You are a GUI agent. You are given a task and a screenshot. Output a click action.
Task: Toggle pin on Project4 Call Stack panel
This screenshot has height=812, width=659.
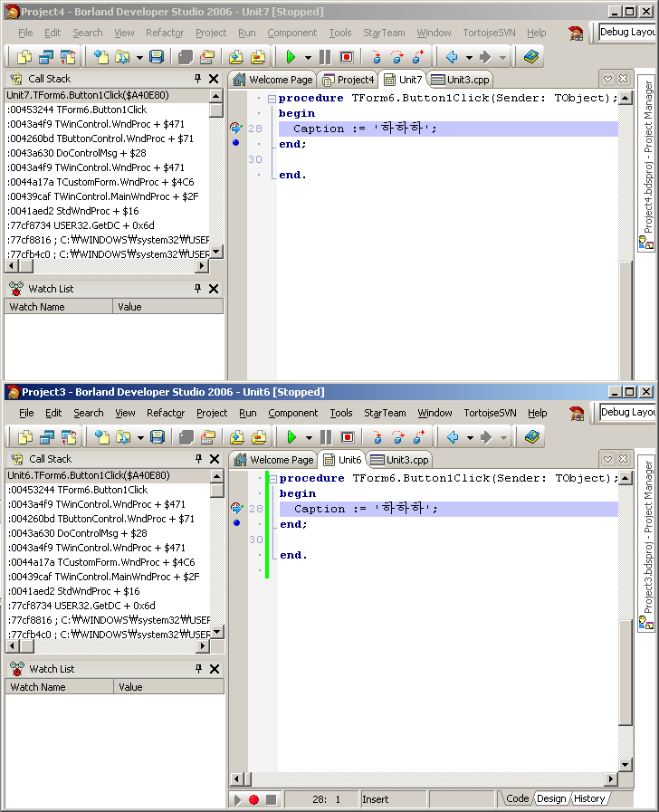pyautogui.click(x=198, y=79)
